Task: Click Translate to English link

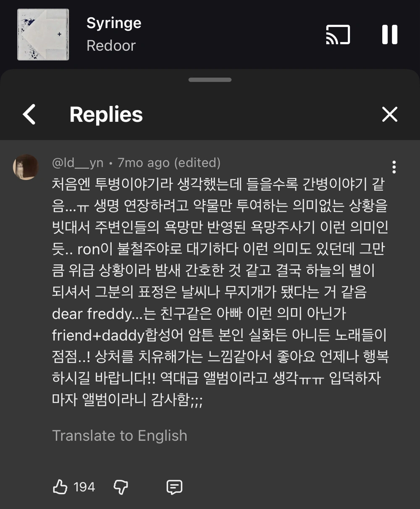Action: [119, 435]
